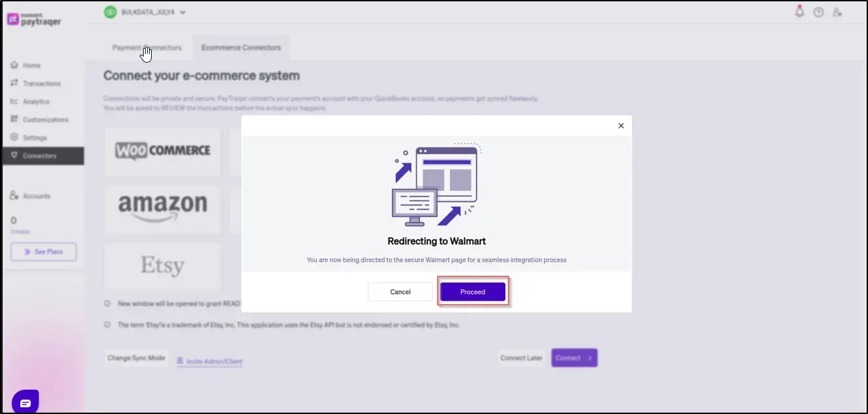Select the Amazon connector card
The image size is (868, 414).
tap(163, 209)
